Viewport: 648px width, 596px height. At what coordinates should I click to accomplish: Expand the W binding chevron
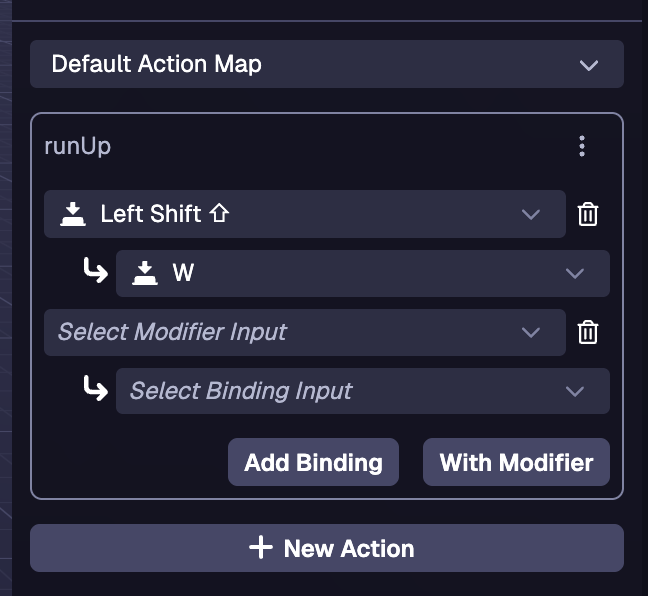574,273
